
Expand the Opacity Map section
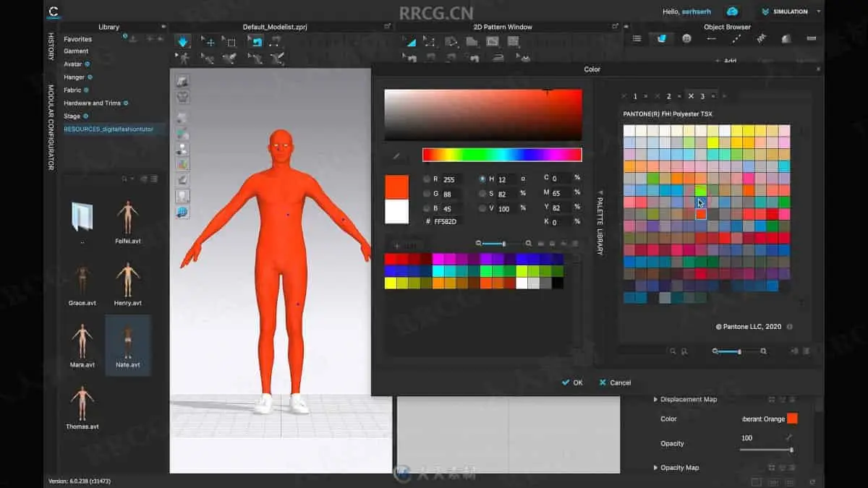pos(655,468)
